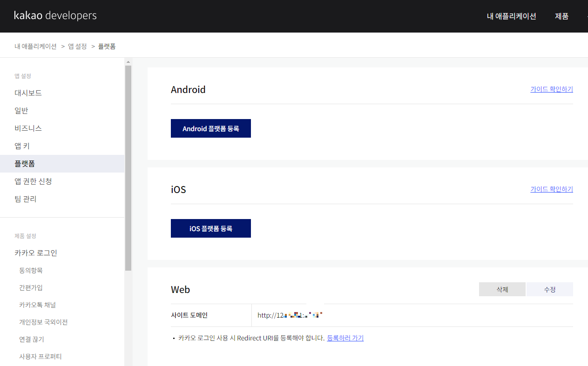Open 카카오톡 채널 sub-menu item
The image size is (588, 366).
[x=38, y=305]
